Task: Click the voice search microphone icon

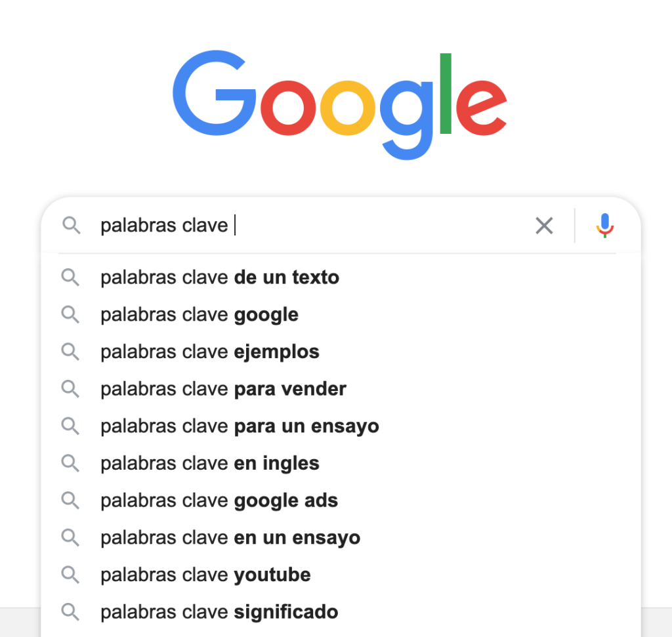Action: pyautogui.click(x=604, y=226)
